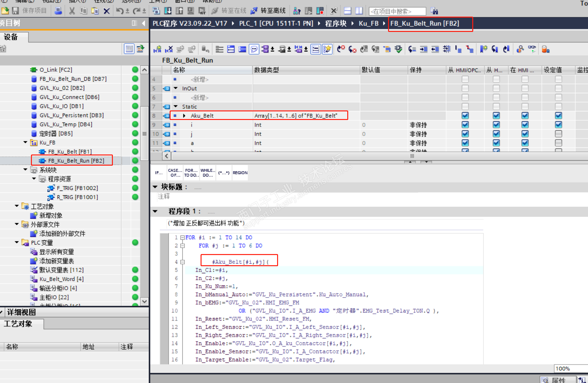Click the delete X icon in main toolbar
This screenshot has height=383, width=588.
pyautogui.click(x=107, y=11)
